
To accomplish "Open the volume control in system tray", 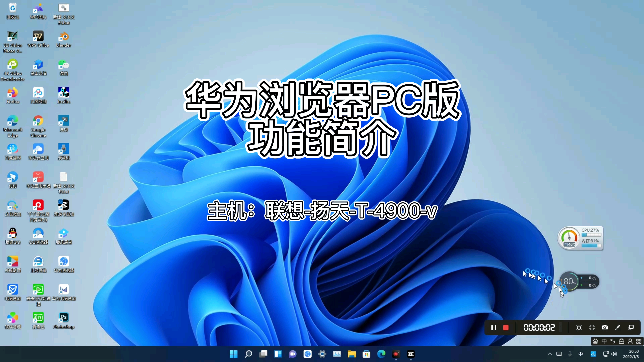I will 614,354.
